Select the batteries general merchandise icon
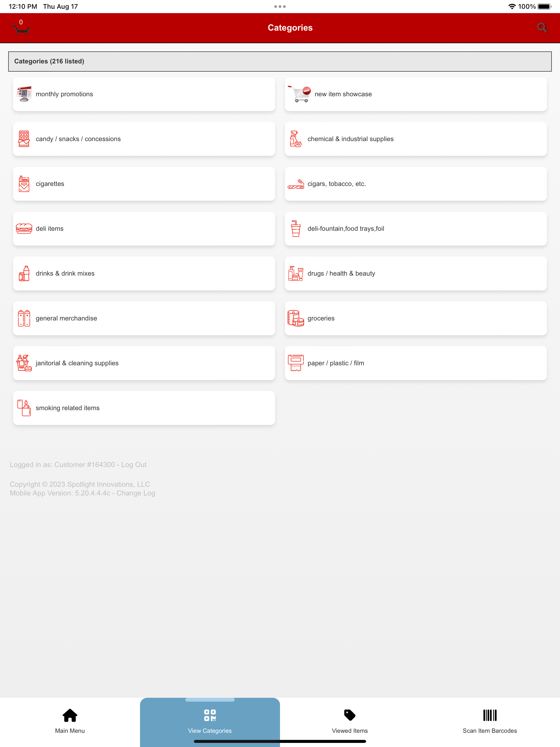Viewport: 560px width, 747px height. pos(24,318)
